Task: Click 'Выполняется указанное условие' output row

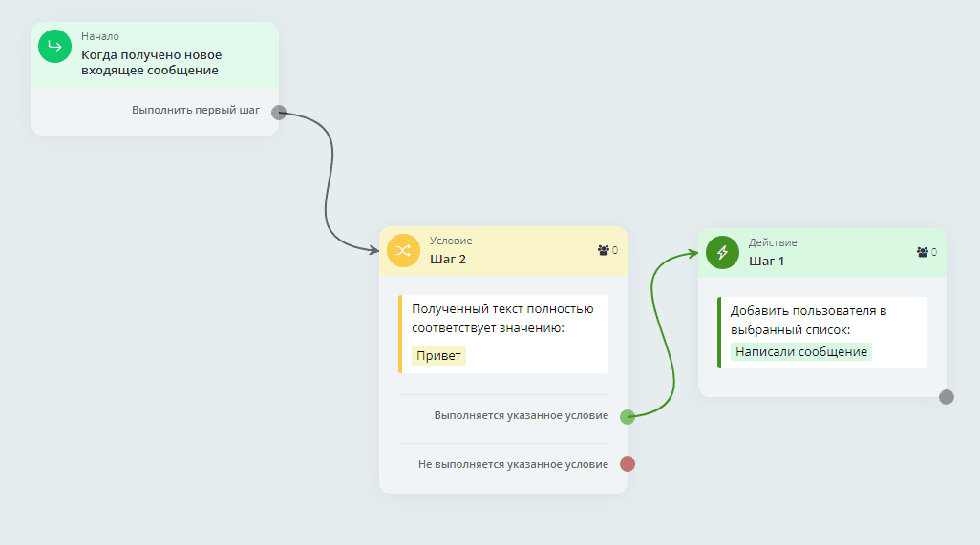Action: [521, 416]
